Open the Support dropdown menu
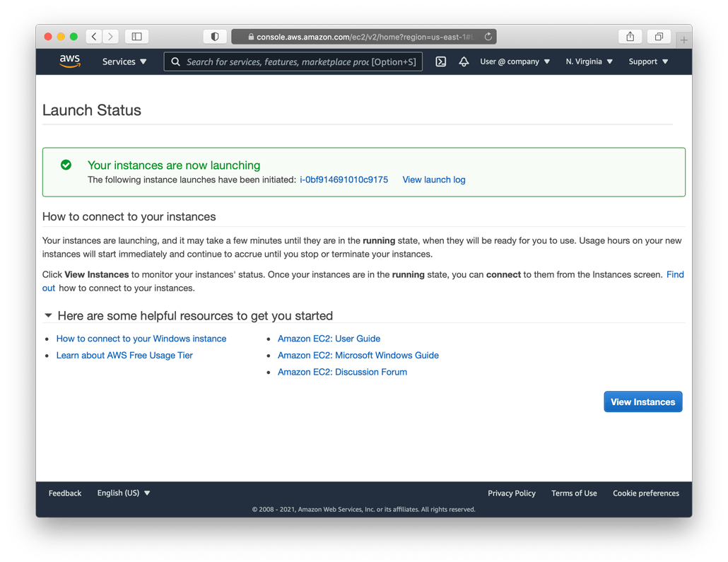 click(648, 62)
